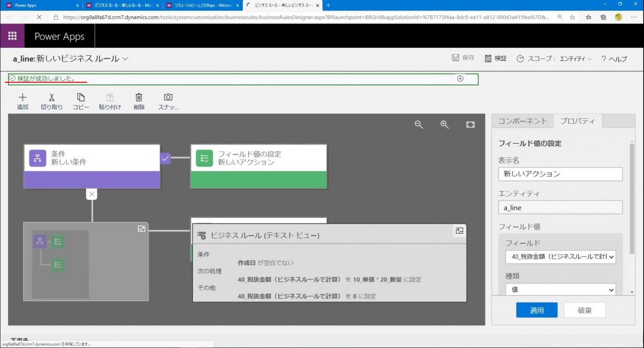Collapse the business rule text view
Viewport: 644px width, 348px height.
click(x=459, y=231)
